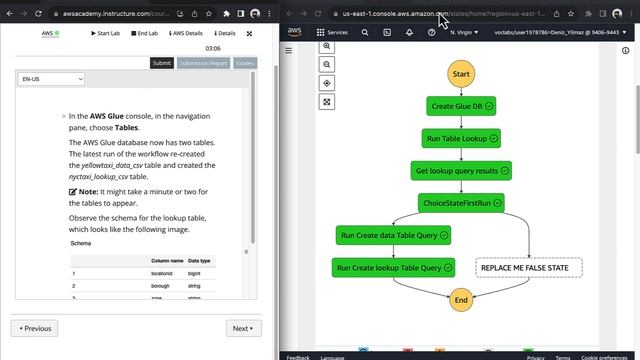Open the AWS Services menu

click(x=332, y=32)
